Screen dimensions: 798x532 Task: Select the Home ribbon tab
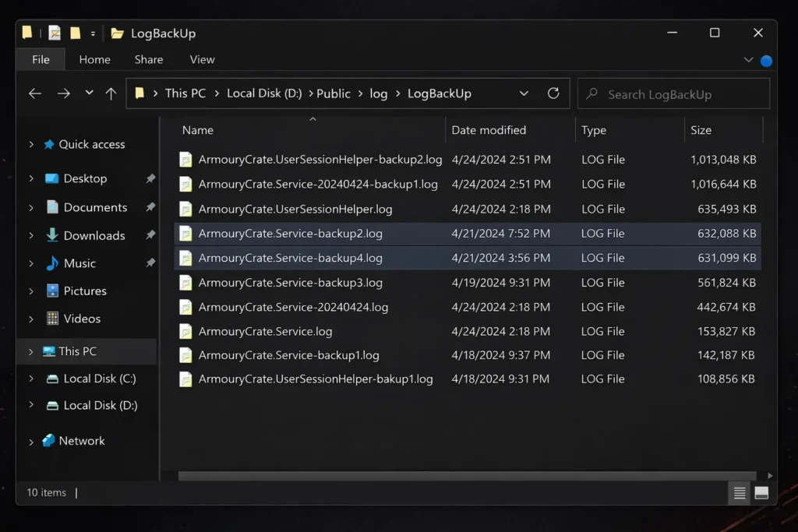(94, 59)
